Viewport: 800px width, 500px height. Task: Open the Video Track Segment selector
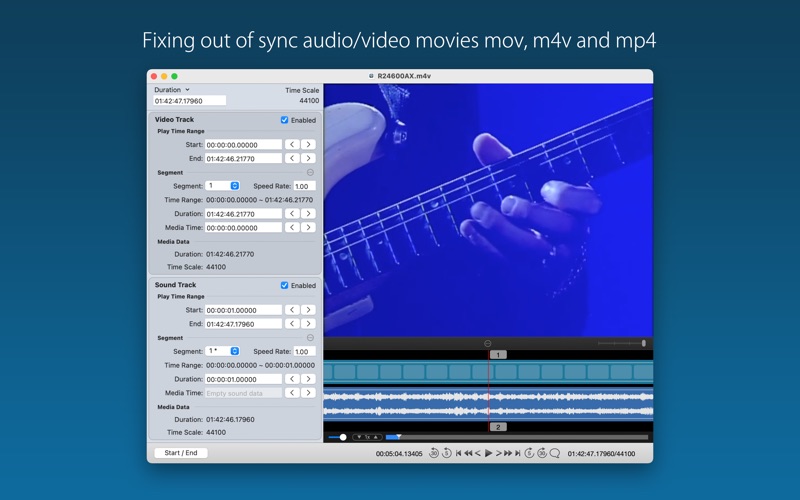point(222,186)
